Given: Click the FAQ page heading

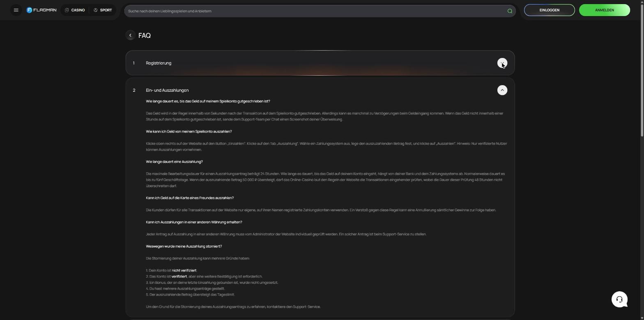Looking at the screenshot, I should click(145, 36).
